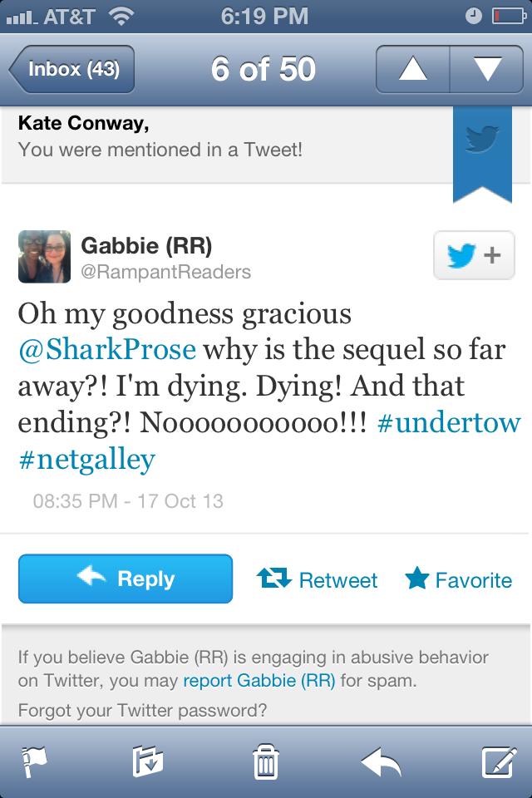Tap the flag message icon
The image size is (532, 798).
(32, 761)
